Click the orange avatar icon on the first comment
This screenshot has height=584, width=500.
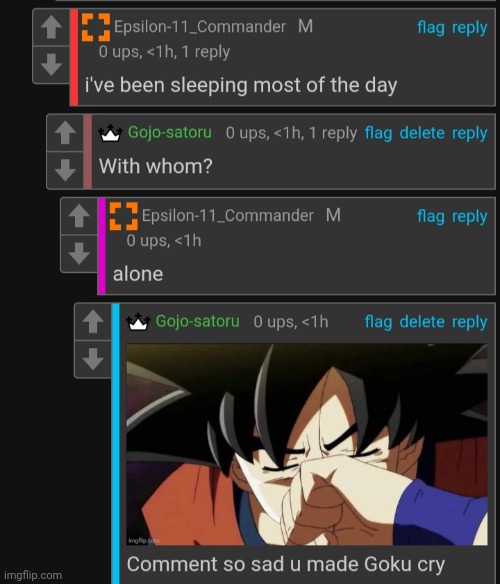[96, 27]
